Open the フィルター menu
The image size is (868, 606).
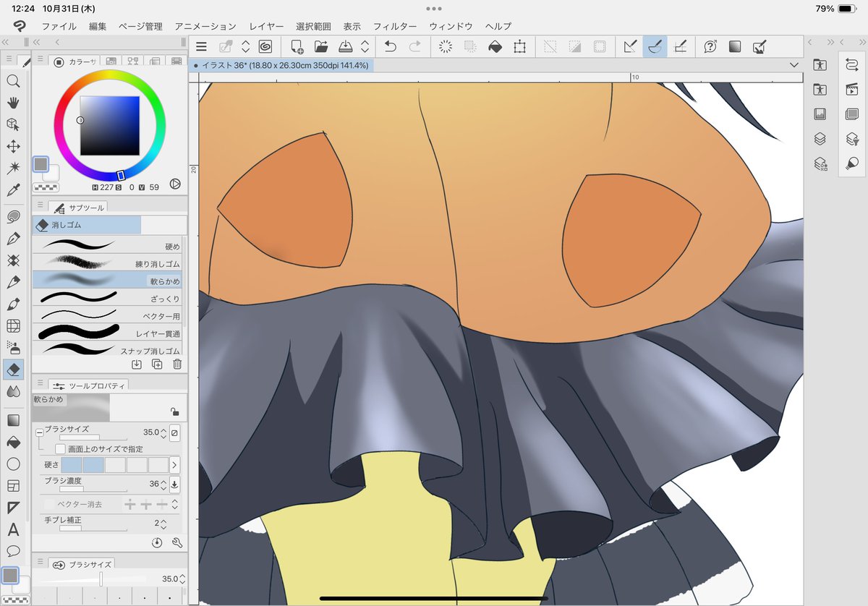(x=395, y=26)
